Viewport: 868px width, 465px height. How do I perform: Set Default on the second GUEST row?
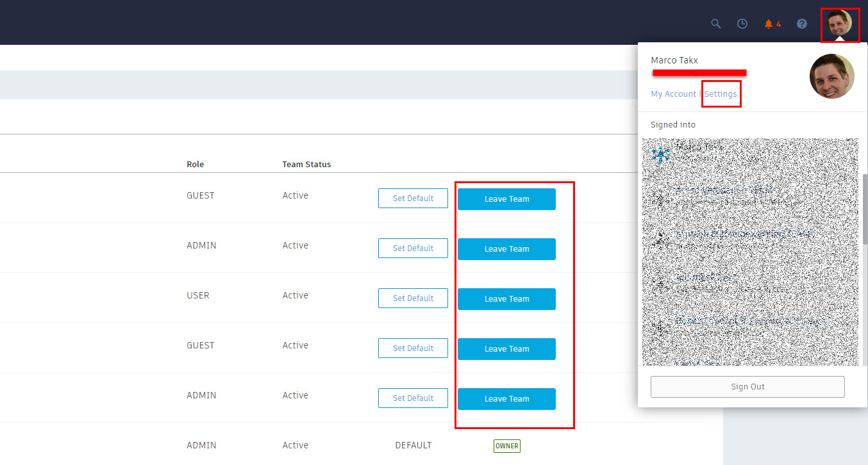413,348
